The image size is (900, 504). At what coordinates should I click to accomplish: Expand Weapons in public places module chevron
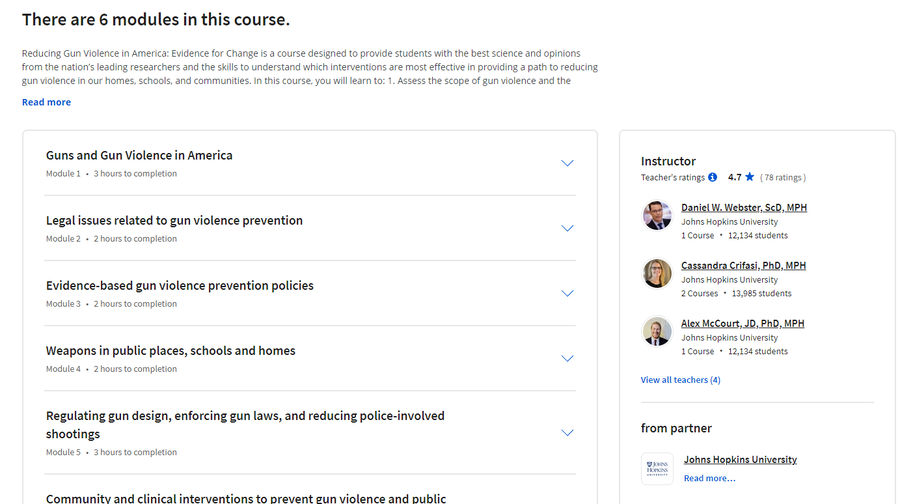point(567,358)
